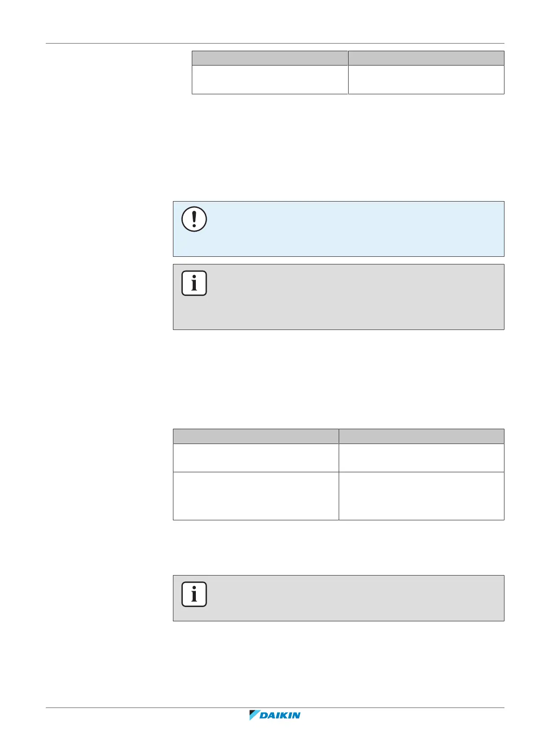Click the lower table's right header cell
The height and width of the screenshot is (756, 535).
pos(421,436)
